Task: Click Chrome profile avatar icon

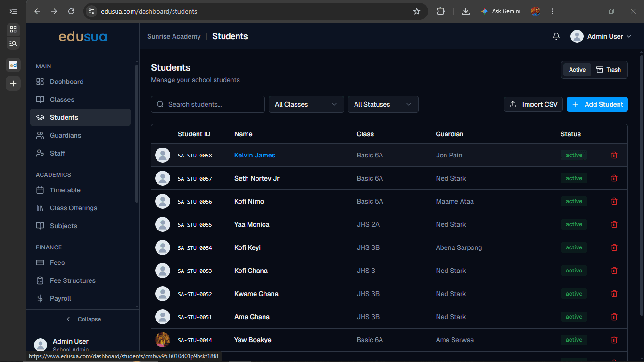Action: point(535,11)
